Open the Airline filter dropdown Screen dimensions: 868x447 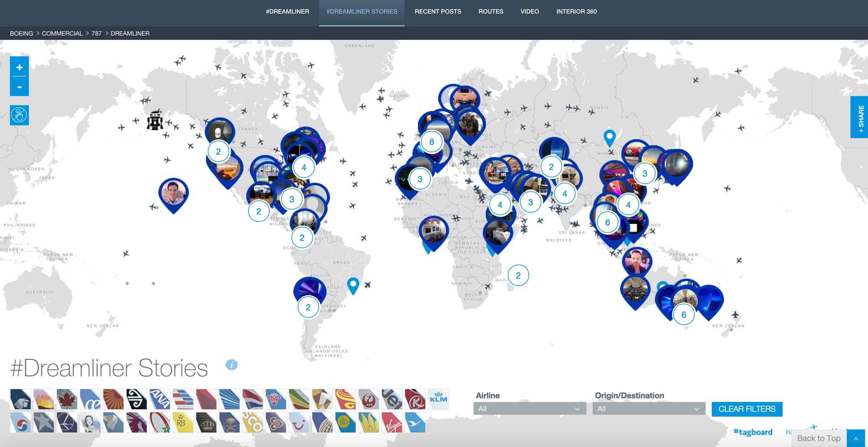point(529,409)
